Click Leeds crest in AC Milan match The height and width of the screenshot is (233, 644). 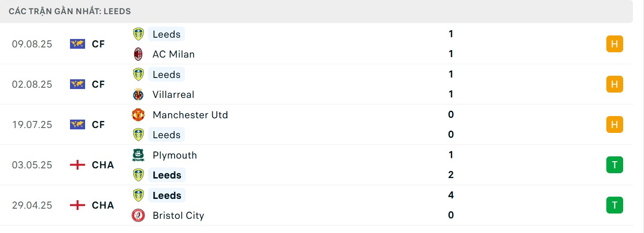(138, 34)
